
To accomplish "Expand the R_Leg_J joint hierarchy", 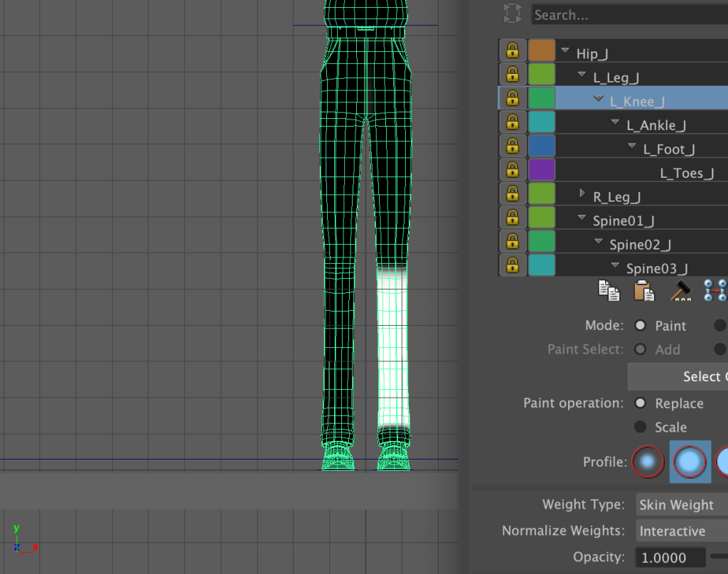I will coord(582,194).
